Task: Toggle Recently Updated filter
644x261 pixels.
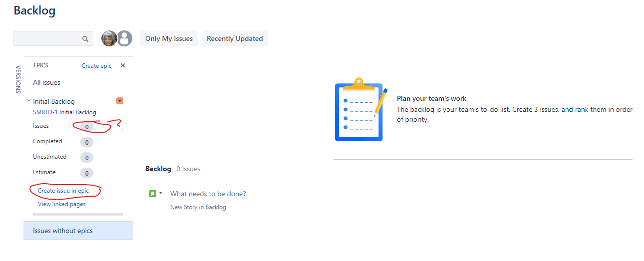Action: (235, 38)
